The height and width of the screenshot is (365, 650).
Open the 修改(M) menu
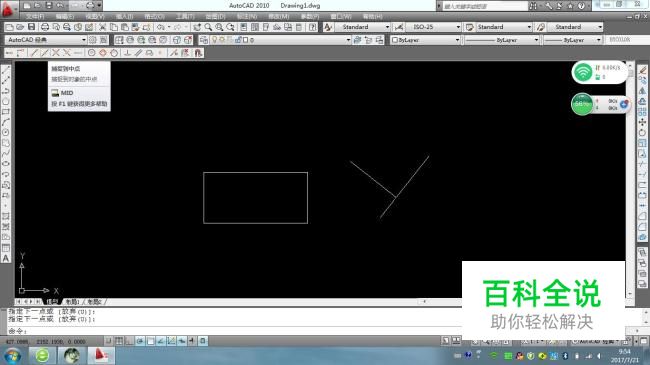click(x=278, y=16)
